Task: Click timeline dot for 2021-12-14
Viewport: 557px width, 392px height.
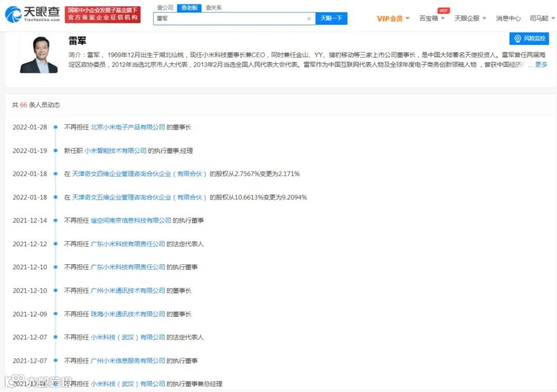Action: coord(55,220)
